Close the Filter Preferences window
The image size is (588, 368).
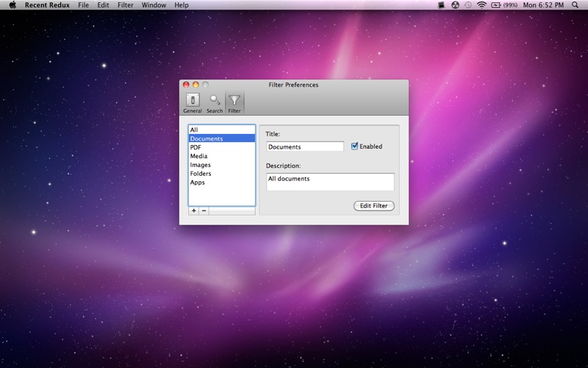(186, 85)
